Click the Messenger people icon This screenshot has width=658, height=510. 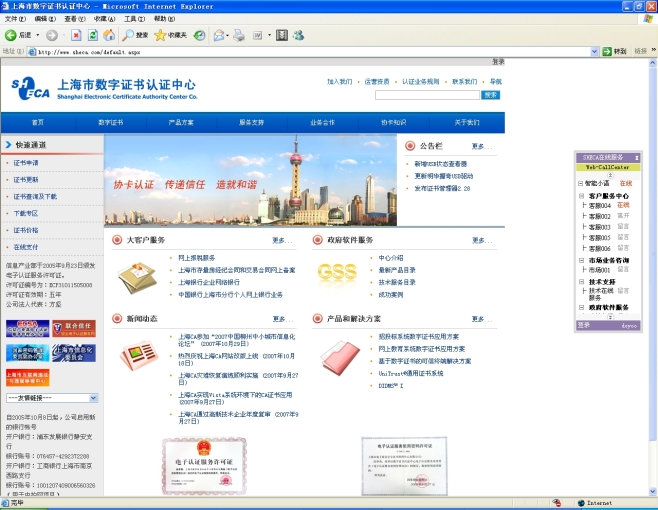point(298,35)
